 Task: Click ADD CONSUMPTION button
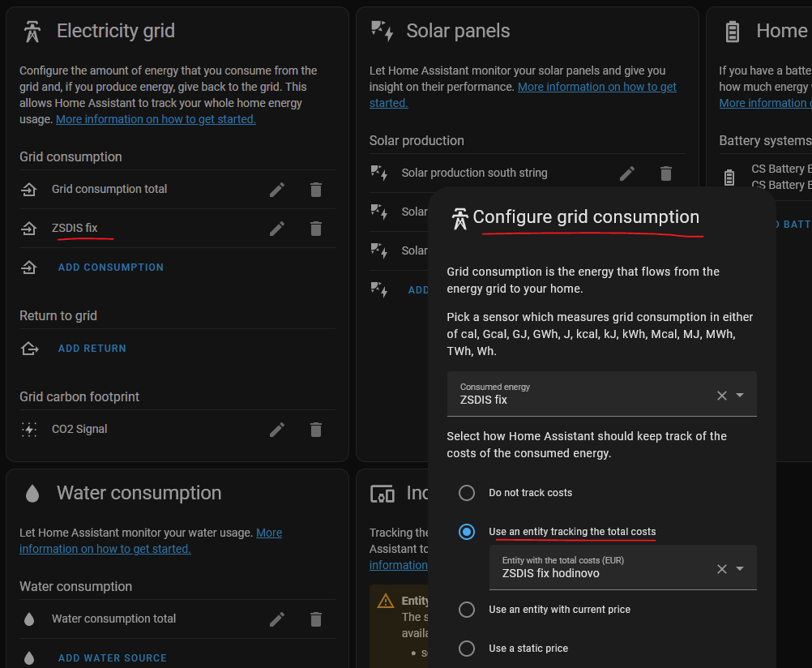[111, 268]
